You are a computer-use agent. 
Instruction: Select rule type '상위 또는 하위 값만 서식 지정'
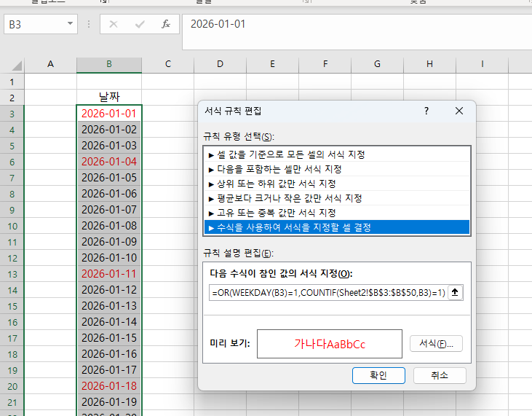[x=337, y=184]
